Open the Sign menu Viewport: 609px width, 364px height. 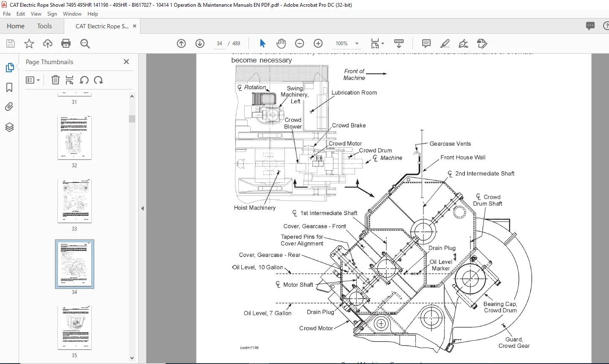click(52, 14)
